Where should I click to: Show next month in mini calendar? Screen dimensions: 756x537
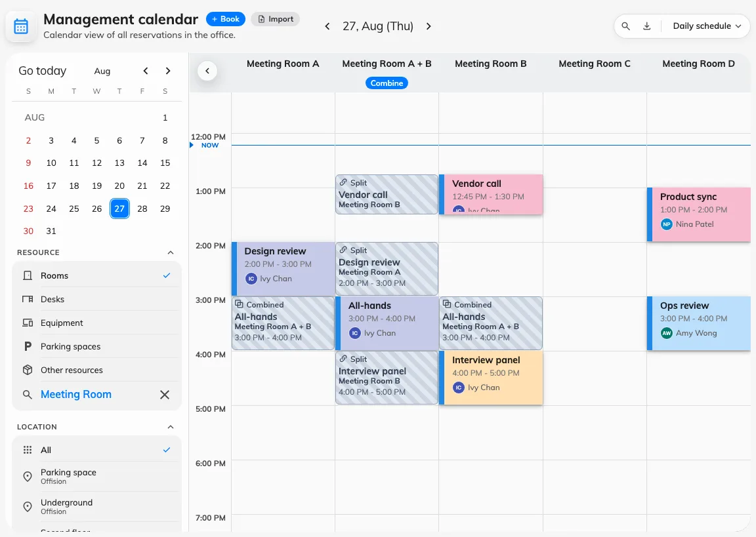click(x=168, y=71)
